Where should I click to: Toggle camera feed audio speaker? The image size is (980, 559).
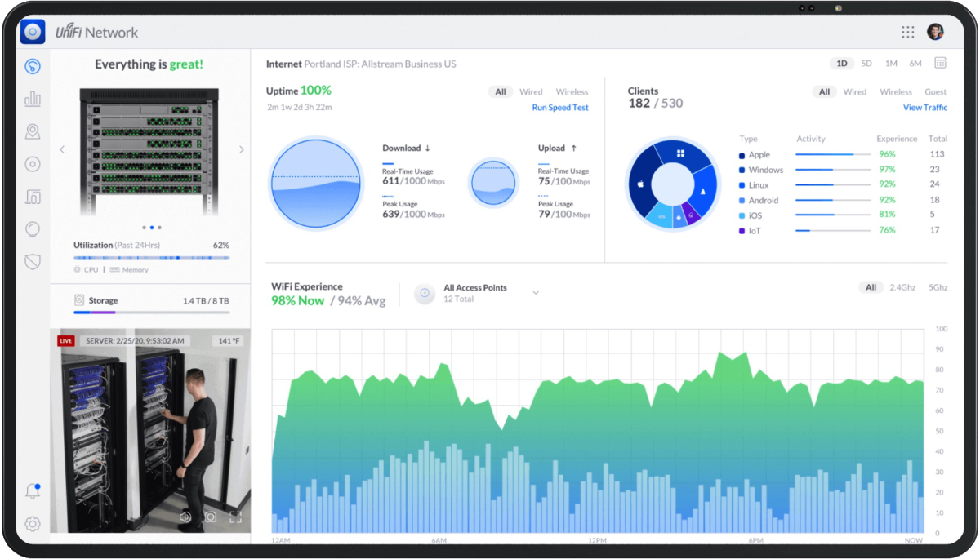click(185, 517)
